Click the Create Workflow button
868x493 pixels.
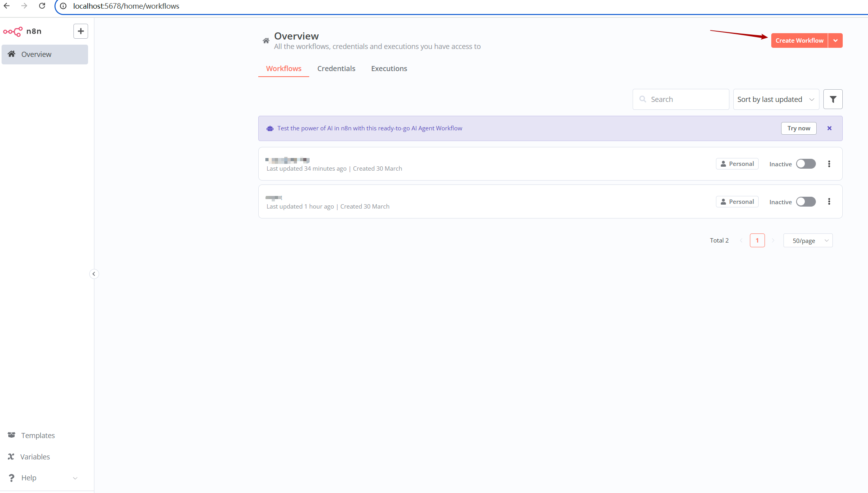pos(799,41)
